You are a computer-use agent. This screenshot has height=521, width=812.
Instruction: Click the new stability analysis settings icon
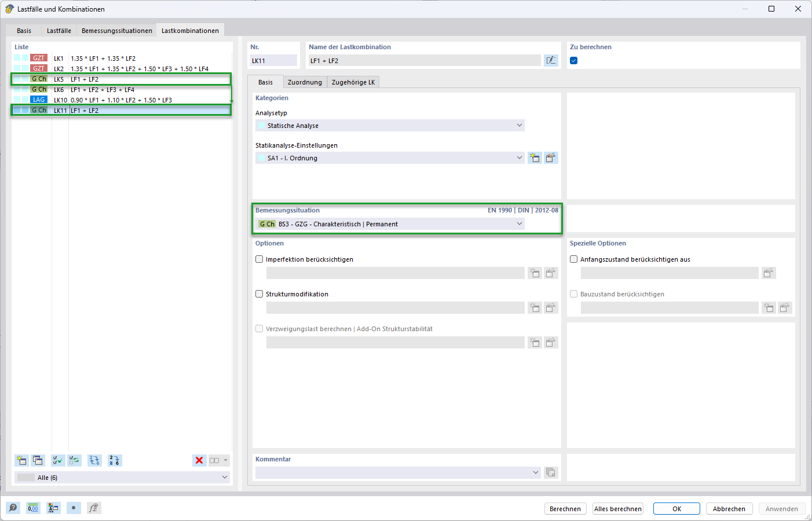(535, 342)
